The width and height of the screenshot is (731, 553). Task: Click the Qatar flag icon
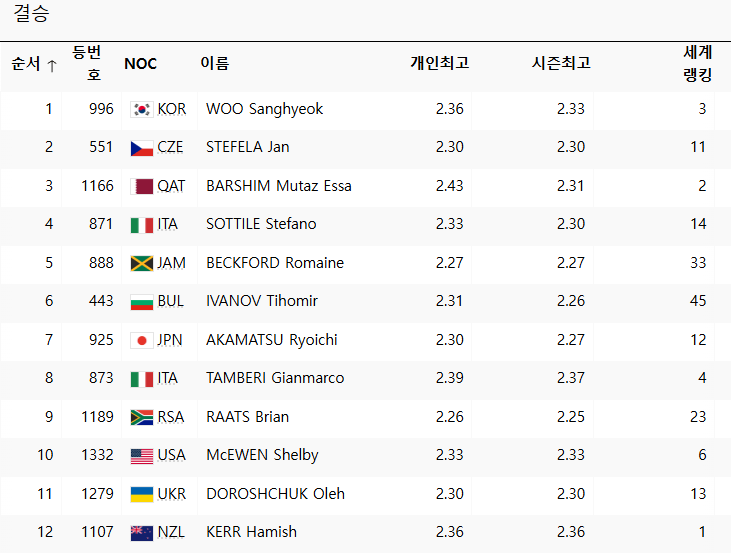tap(142, 186)
